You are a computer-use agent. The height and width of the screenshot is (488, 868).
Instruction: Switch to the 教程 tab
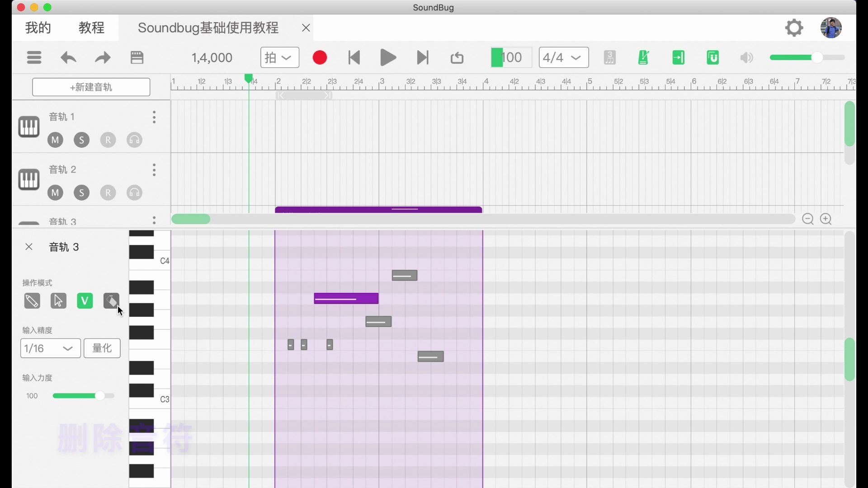[91, 28]
